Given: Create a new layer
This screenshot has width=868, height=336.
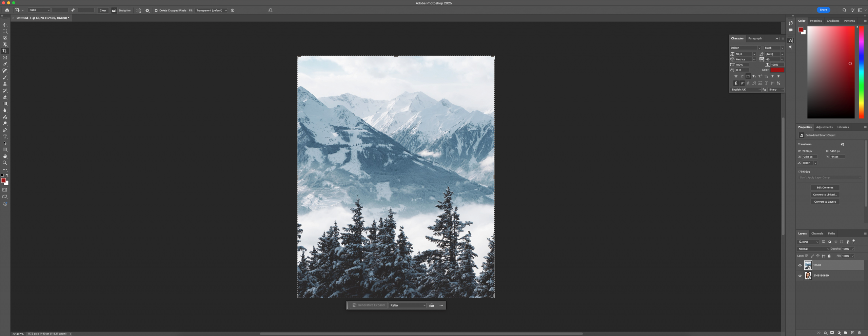Looking at the screenshot, I should pos(853,333).
